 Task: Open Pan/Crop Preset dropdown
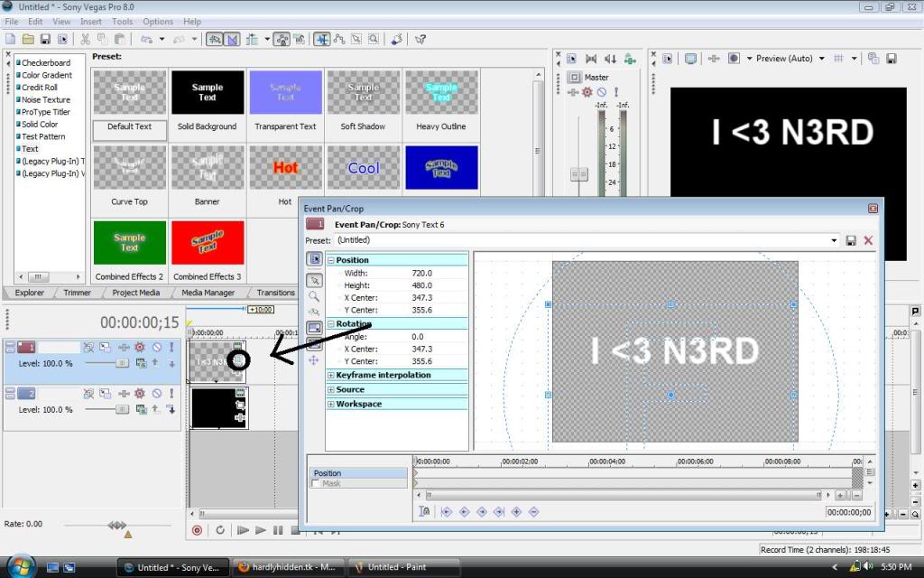833,240
